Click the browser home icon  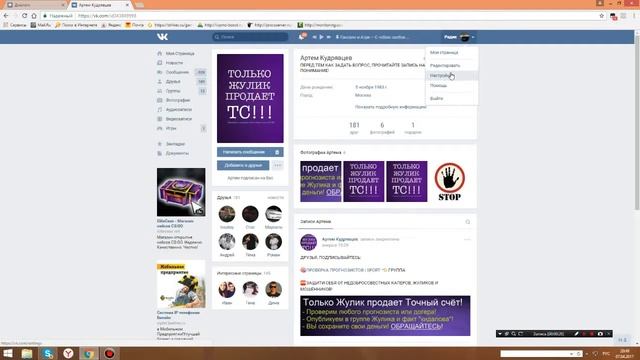pyautogui.click(x=34, y=16)
